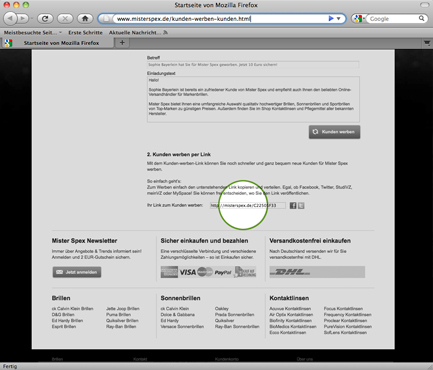Reload the page with the refresh icon
433x370 pixels.
point(45,19)
